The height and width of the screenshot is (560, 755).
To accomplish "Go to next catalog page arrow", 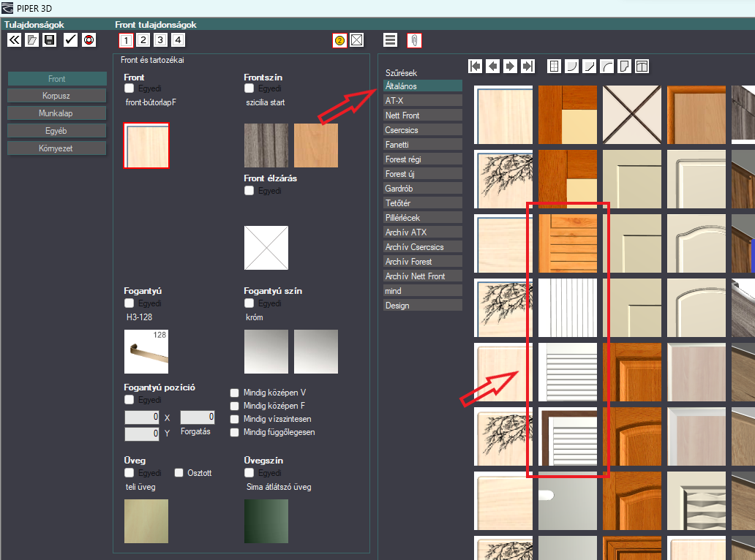I will tap(510, 66).
